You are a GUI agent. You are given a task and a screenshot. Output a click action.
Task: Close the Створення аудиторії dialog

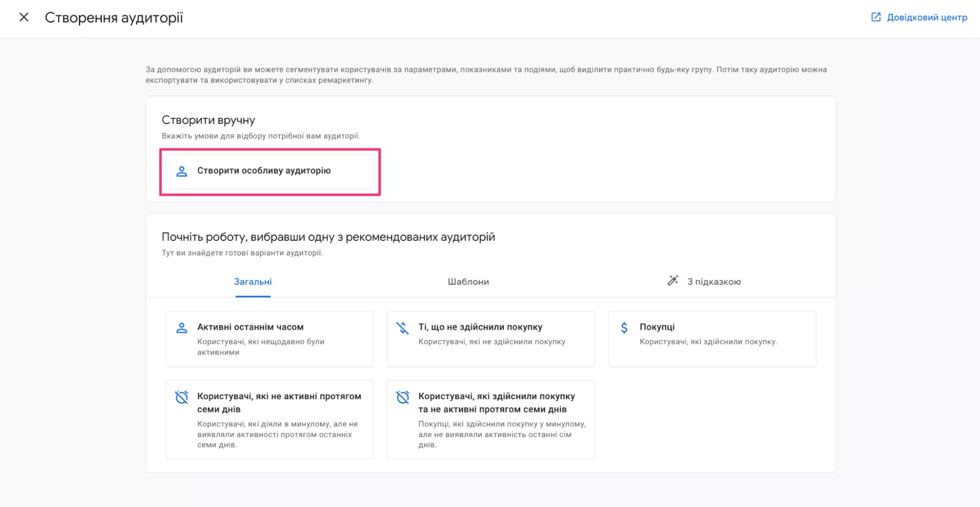click(x=24, y=17)
